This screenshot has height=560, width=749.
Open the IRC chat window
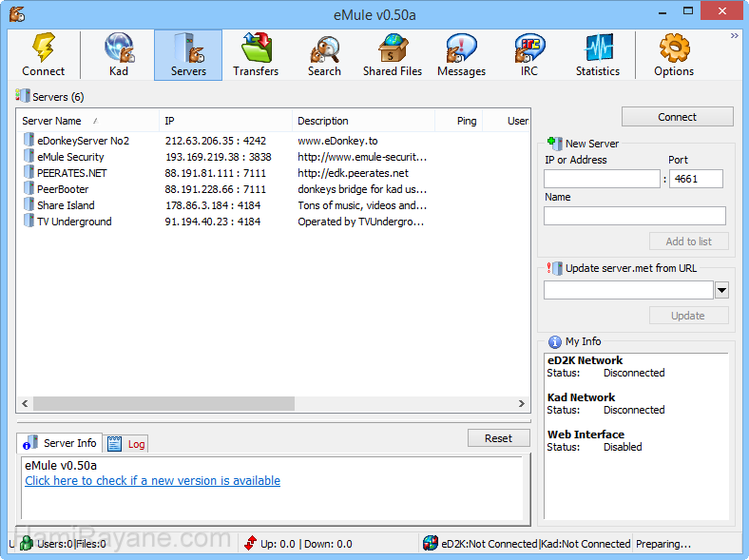[529, 54]
